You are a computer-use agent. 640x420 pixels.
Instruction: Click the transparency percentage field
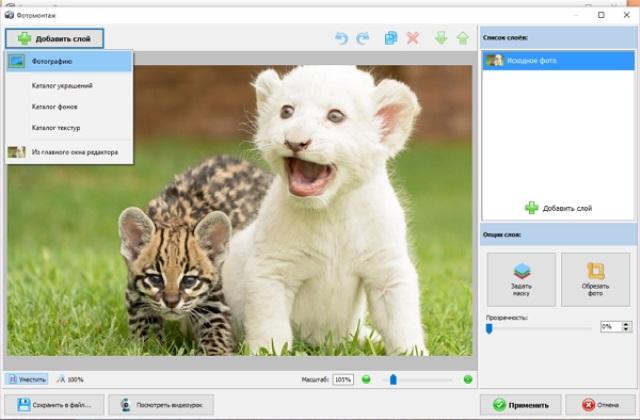pos(611,327)
